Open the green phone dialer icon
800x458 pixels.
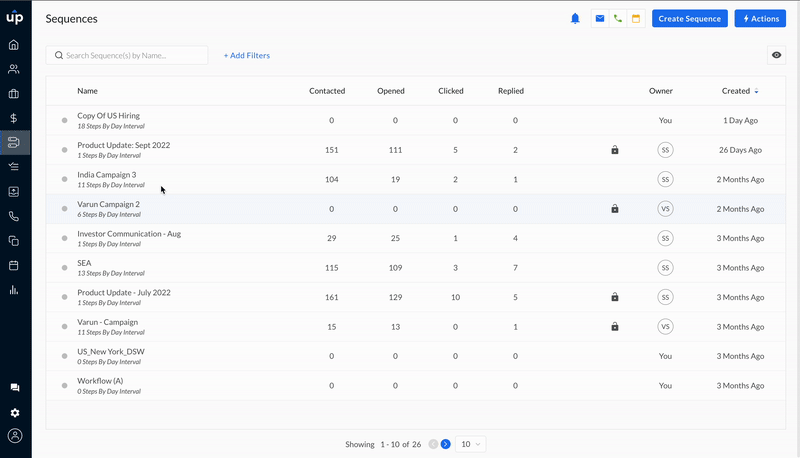click(618, 19)
